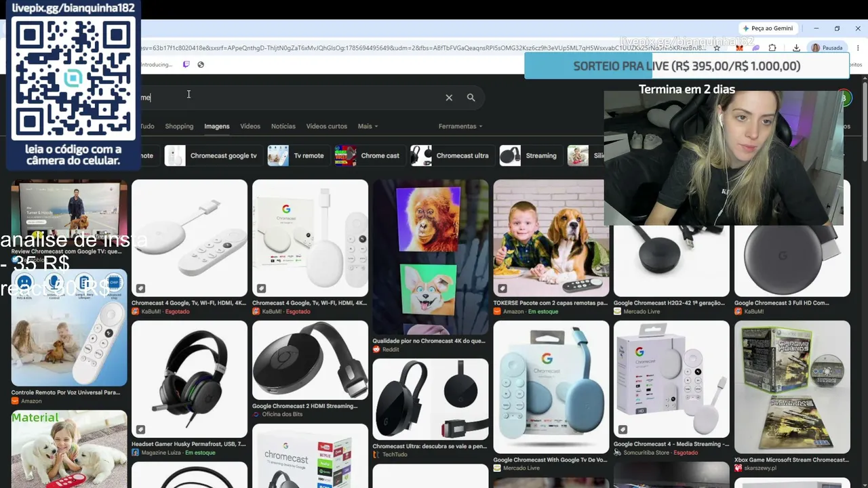Click the Twitch bookmark icon in bookmarks bar
This screenshot has height=488, width=868.
point(186,64)
